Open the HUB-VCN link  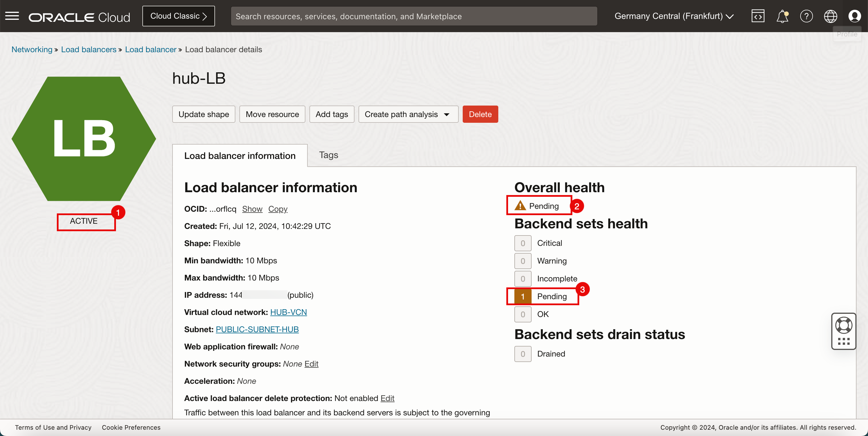(x=288, y=312)
